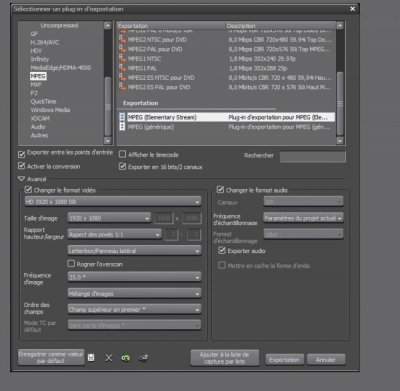400x391 pixels.
Task: Click Enregistrer comme valeur par défaut button
Action: (x=51, y=357)
